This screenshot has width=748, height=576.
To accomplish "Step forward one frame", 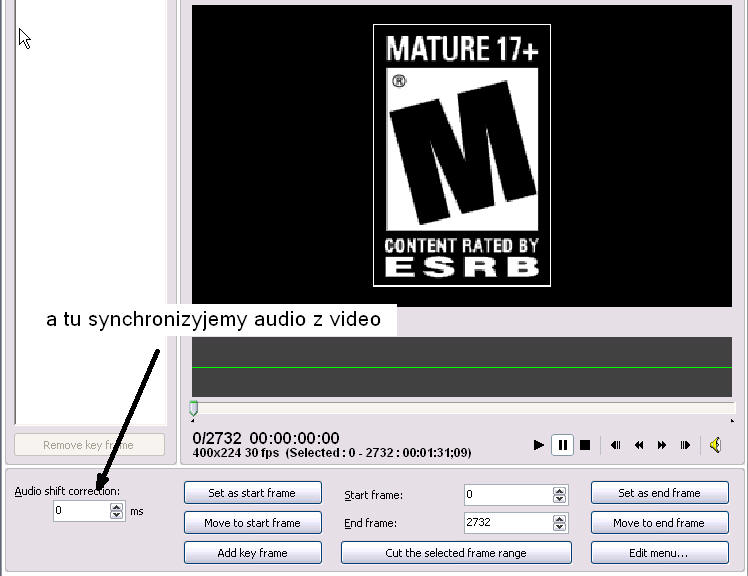I will pyautogui.click(x=685, y=445).
